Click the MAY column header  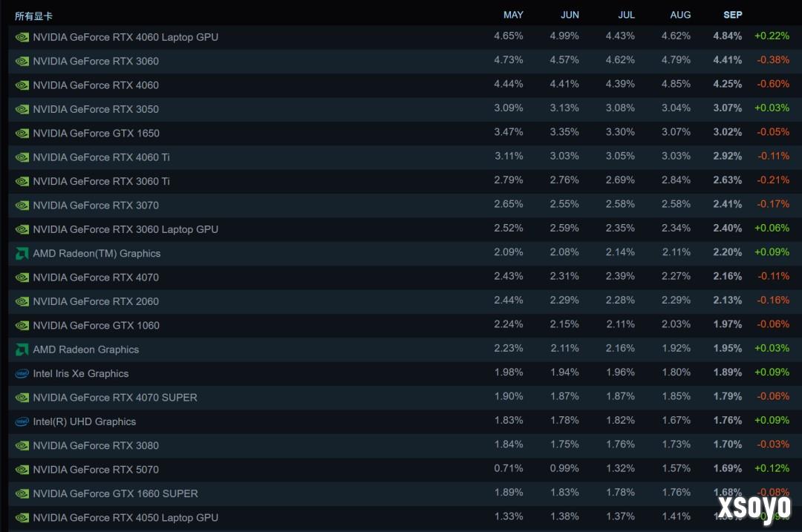(x=513, y=15)
